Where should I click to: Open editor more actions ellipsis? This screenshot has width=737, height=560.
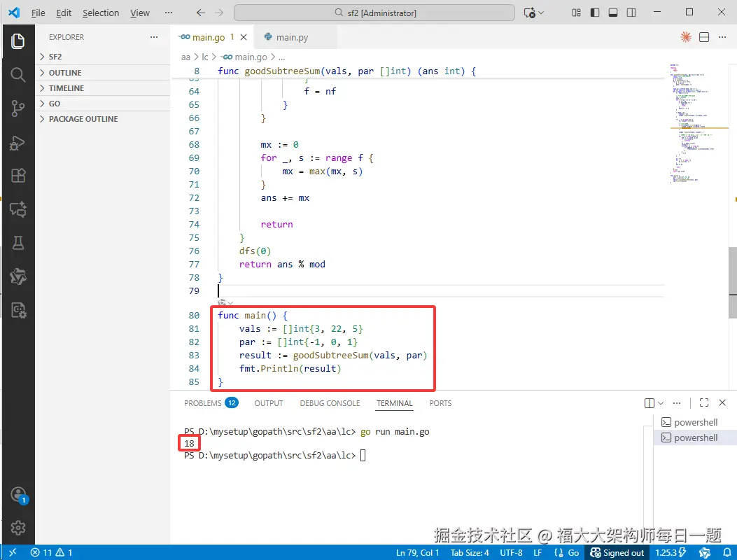[722, 37]
